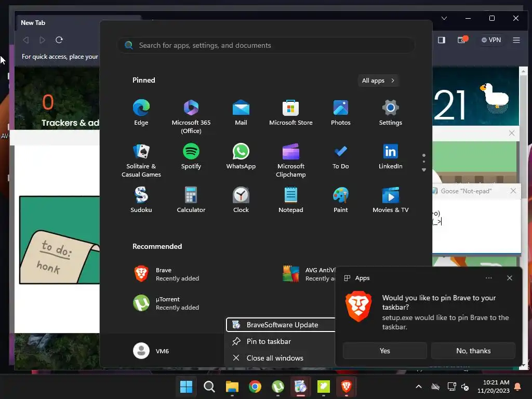Open File Explorer from taskbar

click(x=232, y=387)
